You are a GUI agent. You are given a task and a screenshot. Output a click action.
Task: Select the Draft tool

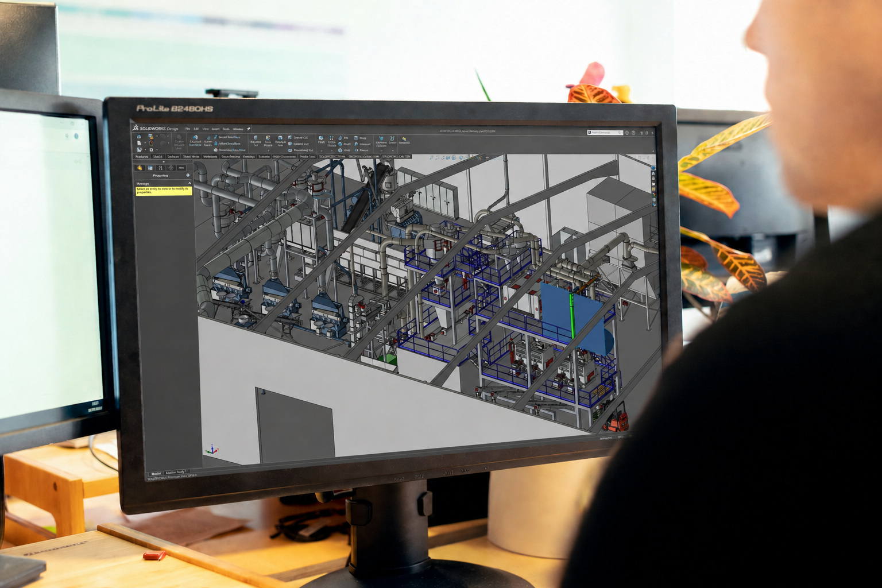coord(344,144)
